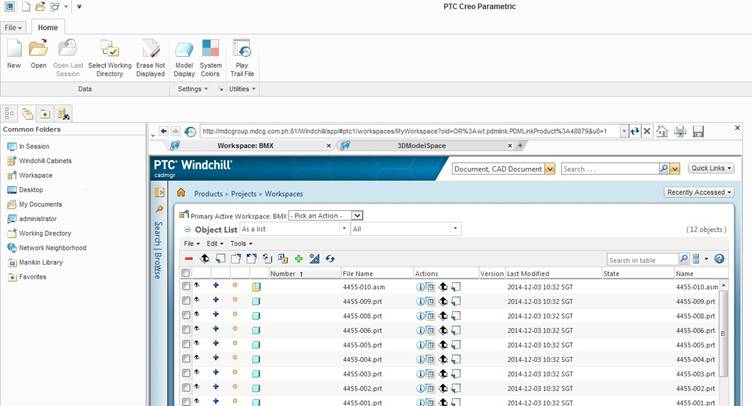Go back in embedded browser
The image size is (752, 406).
coord(164,131)
